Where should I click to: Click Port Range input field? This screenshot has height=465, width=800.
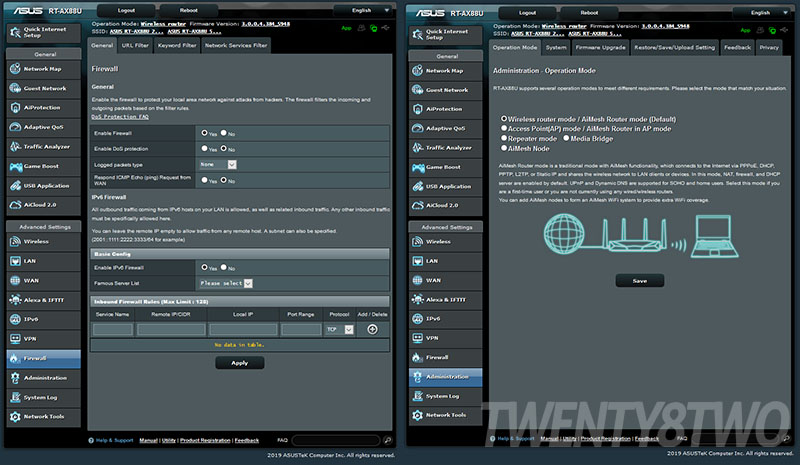coord(301,330)
